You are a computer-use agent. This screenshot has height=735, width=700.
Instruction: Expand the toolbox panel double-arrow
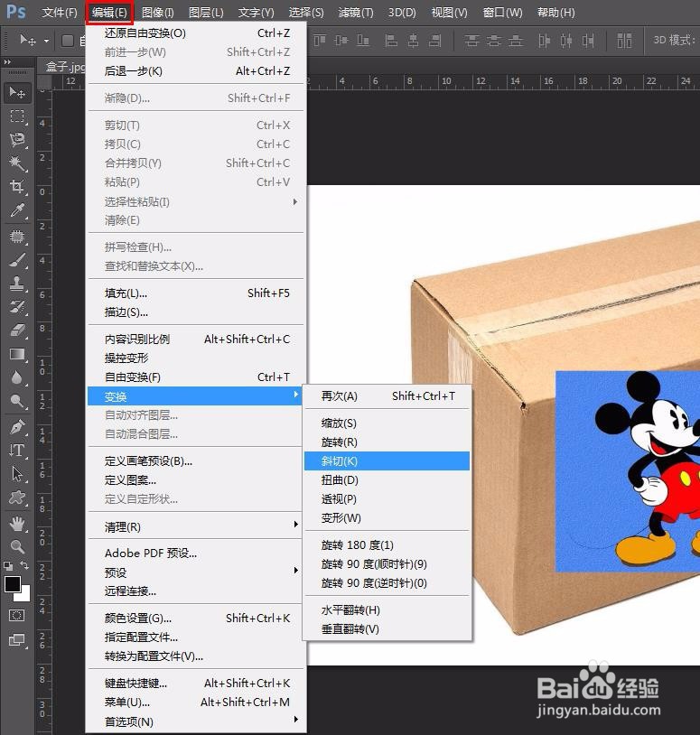tap(7, 62)
